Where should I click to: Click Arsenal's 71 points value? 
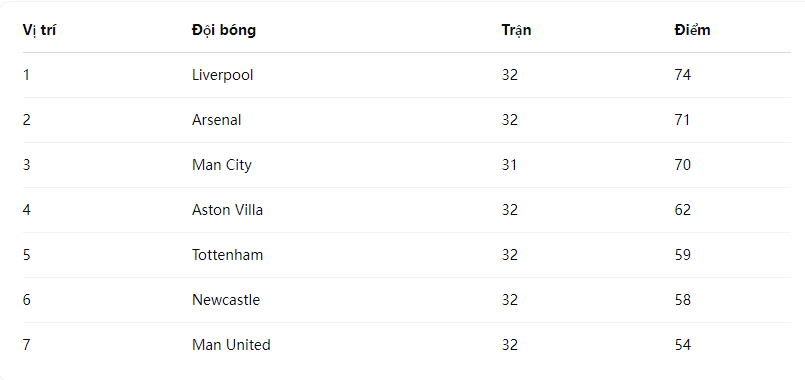tap(682, 120)
